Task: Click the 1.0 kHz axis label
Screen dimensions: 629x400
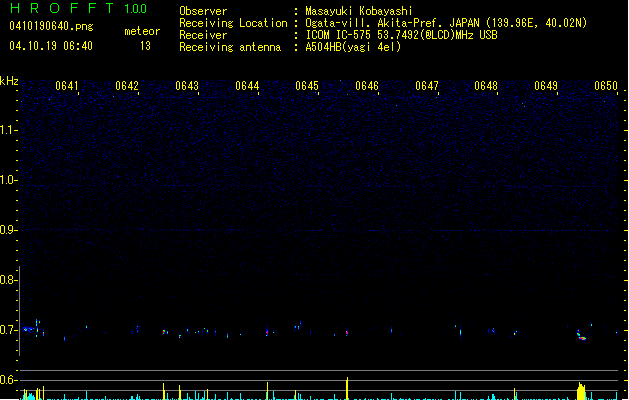Action: tap(7, 180)
